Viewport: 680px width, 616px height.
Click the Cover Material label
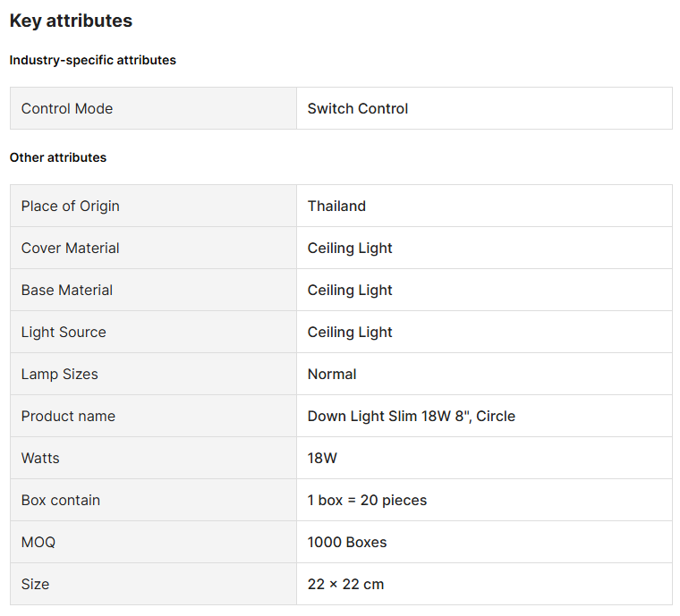[x=71, y=248]
